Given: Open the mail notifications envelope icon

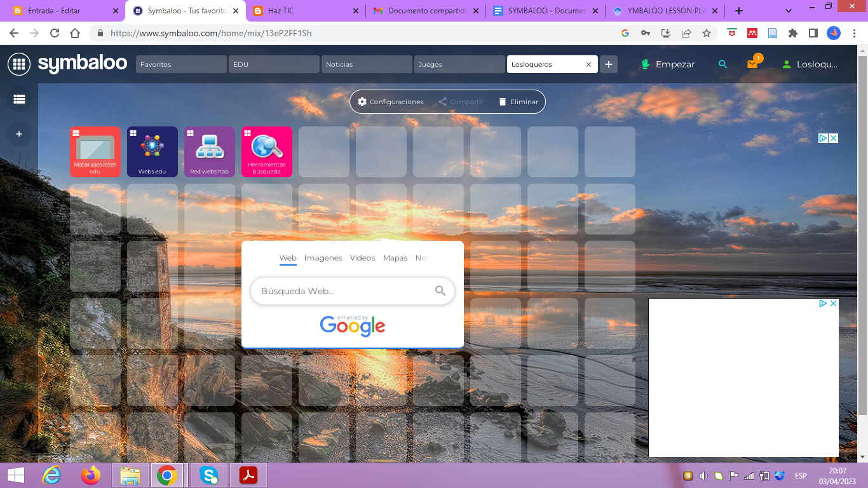Looking at the screenshot, I should point(752,64).
